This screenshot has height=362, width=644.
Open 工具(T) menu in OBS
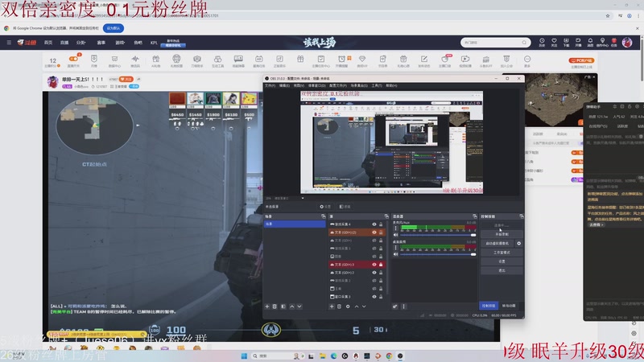pyautogui.click(x=377, y=85)
